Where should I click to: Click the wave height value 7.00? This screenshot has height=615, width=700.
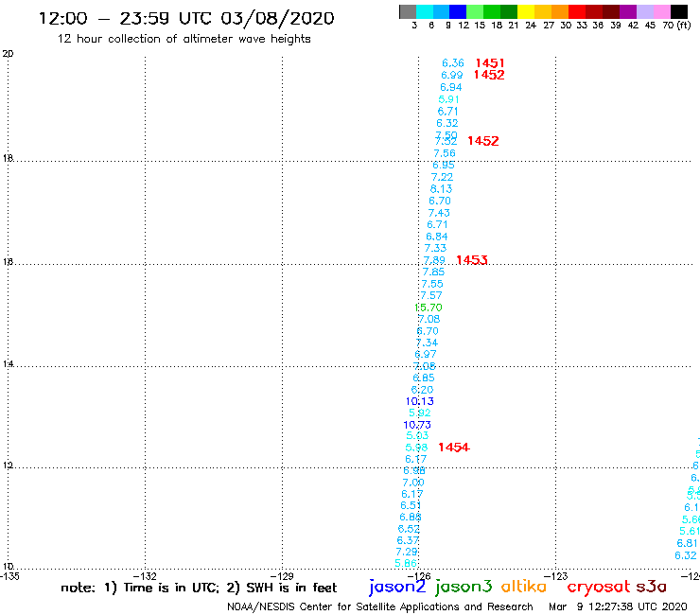coord(413,483)
